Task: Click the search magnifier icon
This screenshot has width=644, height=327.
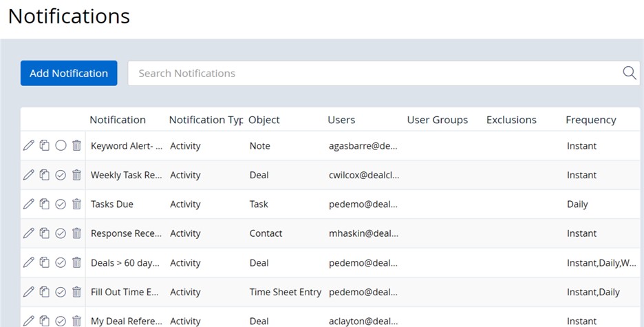Action: tap(630, 73)
